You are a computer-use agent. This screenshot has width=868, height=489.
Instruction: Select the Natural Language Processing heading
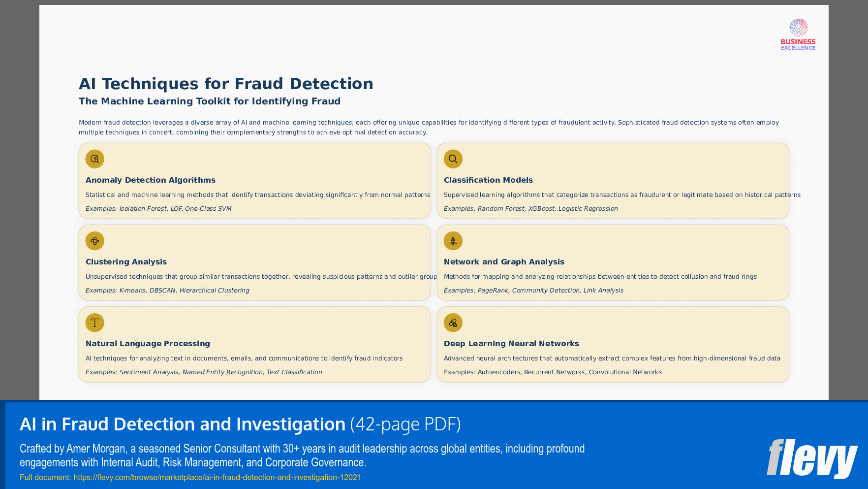pyautogui.click(x=148, y=344)
